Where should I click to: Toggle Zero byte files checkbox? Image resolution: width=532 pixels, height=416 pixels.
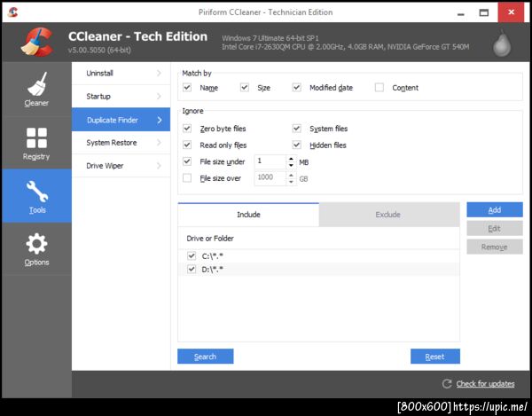tap(187, 129)
